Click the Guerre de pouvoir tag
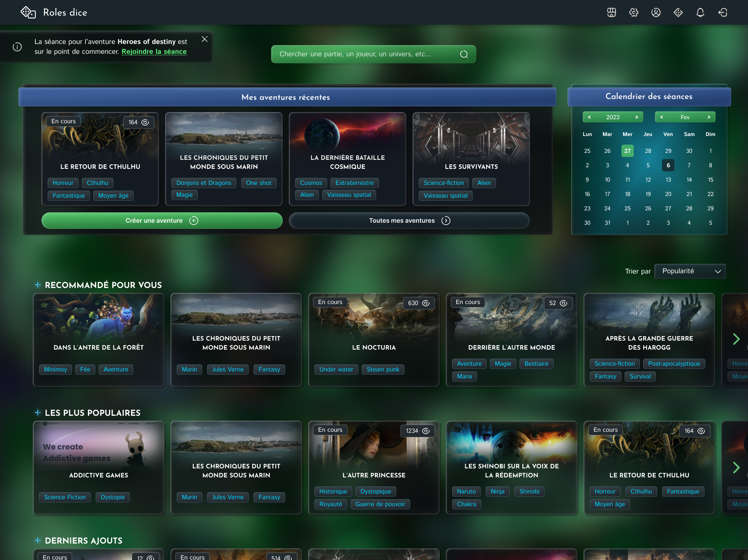The height and width of the screenshot is (560, 748). [x=380, y=504]
